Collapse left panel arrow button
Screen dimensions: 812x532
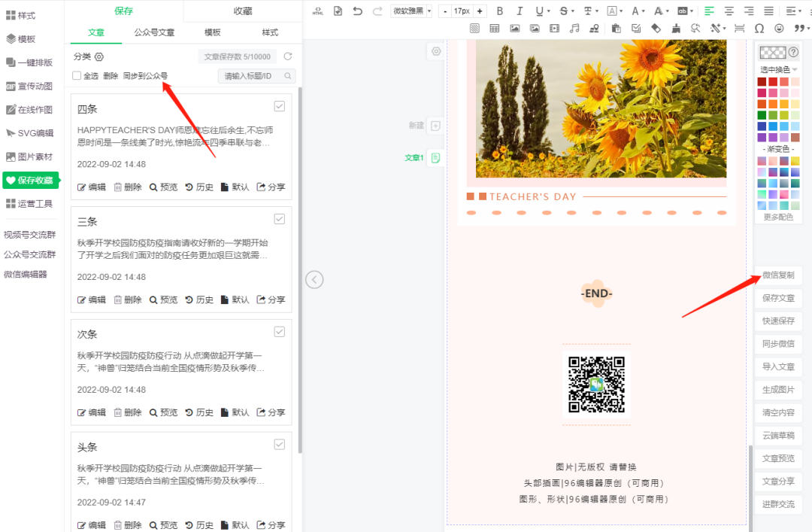tap(314, 280)
